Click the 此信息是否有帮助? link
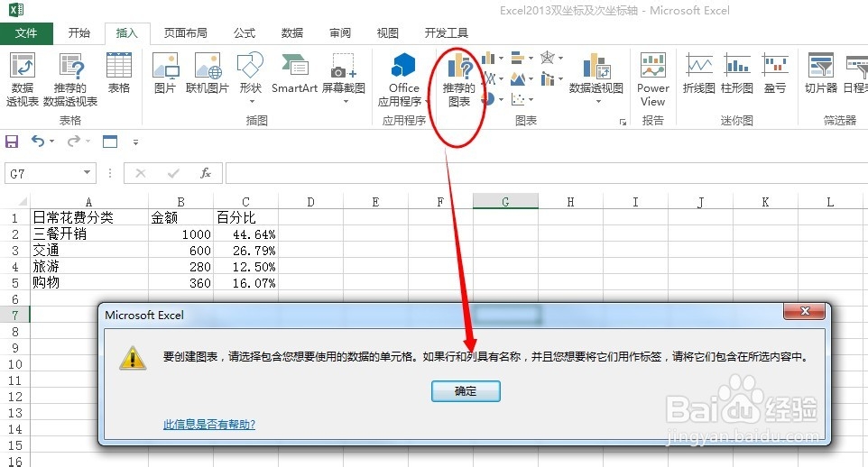Image resolution: width=868 pixels, height=467 pixels. tap(209, 425)
